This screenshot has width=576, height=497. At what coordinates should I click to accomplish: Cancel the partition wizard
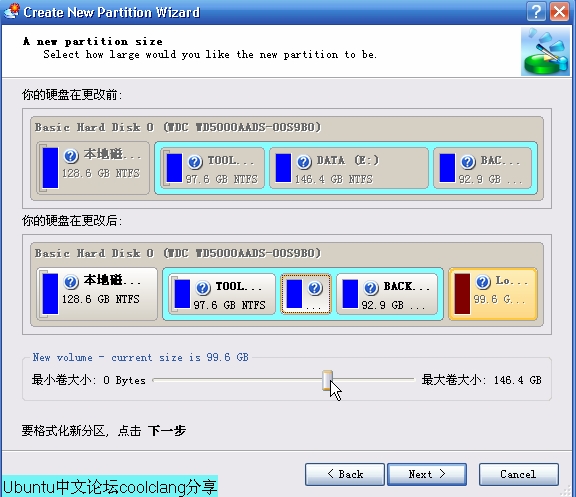pyautogui.click(x=518, y=474)
